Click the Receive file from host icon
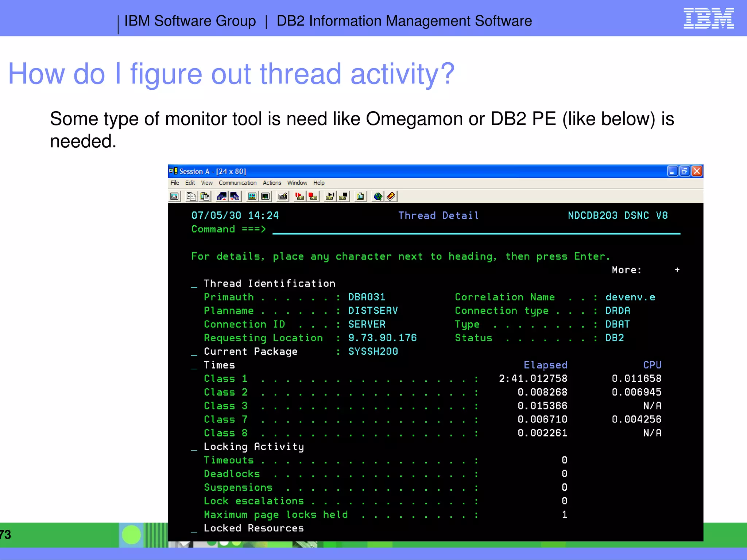Image resolution: width=747 pixels, height=560 pixels. (235, 197)
